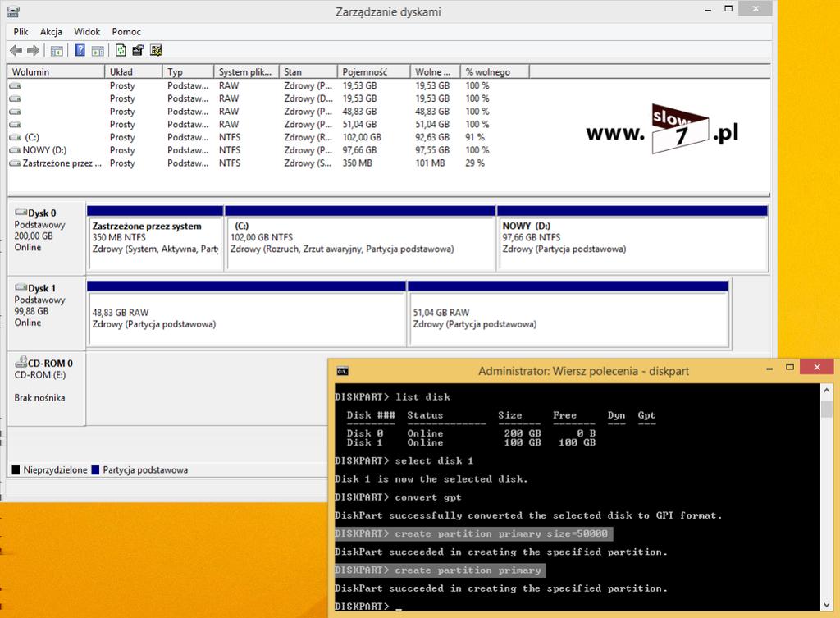Image resolution: width=840 pixels, height=618 pixels.
Task: Click the Partycja podstawowa legend label
Action: (145, 470)
